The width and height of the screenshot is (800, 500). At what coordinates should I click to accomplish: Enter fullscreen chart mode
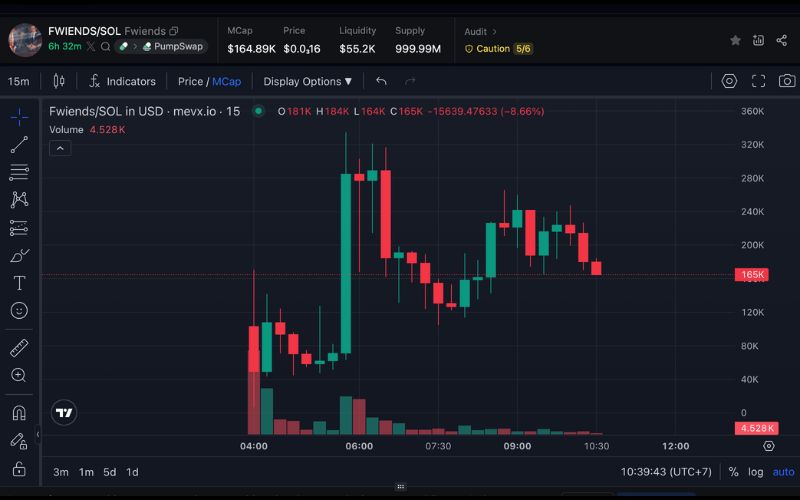(758, 81)
